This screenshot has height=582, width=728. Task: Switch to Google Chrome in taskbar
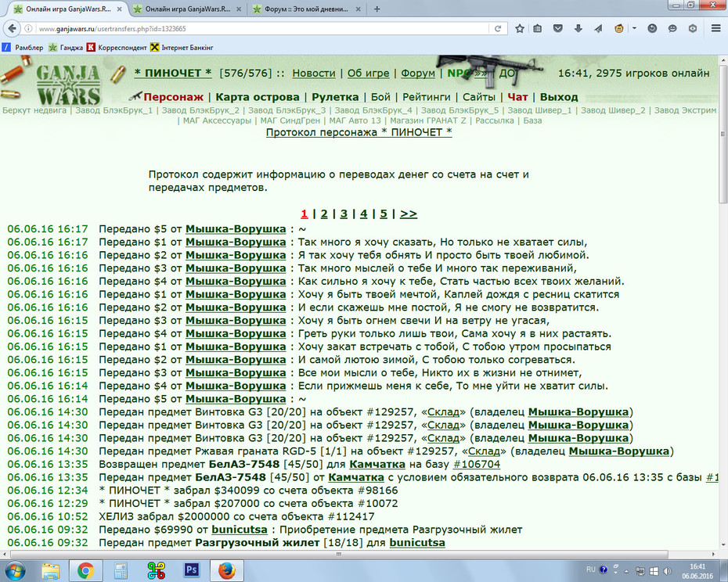(x=86, y=570)
